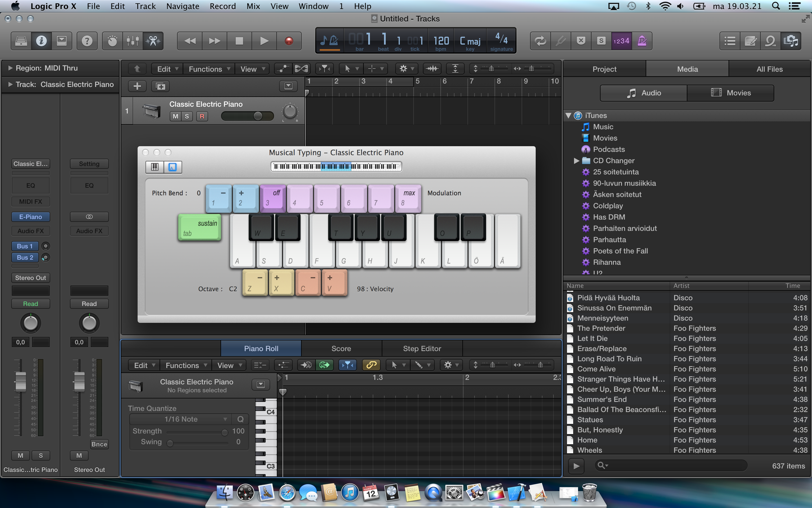Expand the Region: MIDI Thru disclosure triangle
The width and height of the screenshot is (812, 508).
10,68
